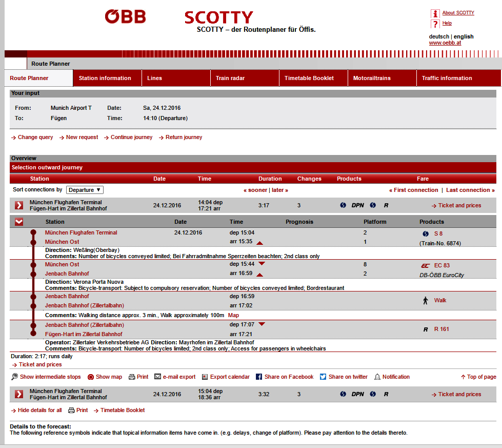Viewport: 502px width, 448px height.
Task: Click Fügen-Hart im Zillertal Bahnhof link in details
Action: [x=84, y=334]
